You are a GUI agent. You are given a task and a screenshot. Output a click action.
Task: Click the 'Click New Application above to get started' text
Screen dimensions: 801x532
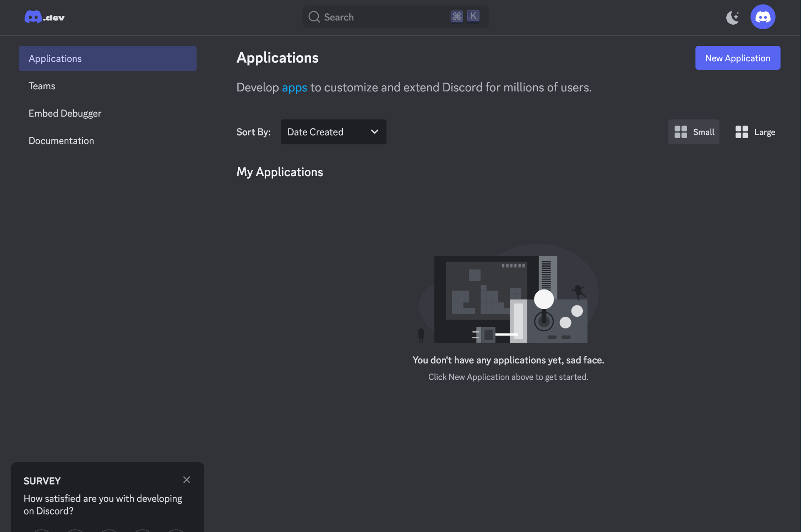click(x=508, y=377)
